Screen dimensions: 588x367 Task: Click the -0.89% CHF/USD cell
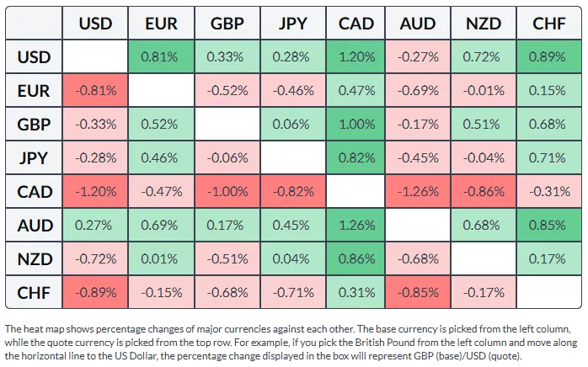(x=95, y=292)
